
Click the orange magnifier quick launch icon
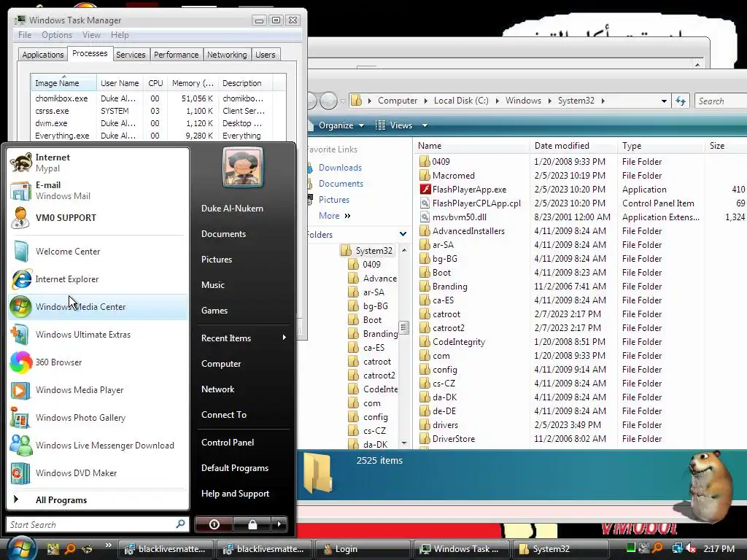[70, 549]
